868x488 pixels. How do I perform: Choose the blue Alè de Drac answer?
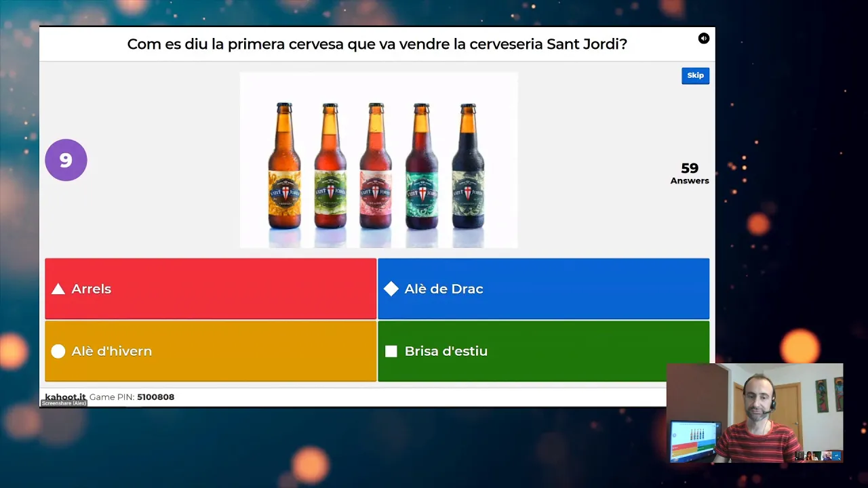543,289
